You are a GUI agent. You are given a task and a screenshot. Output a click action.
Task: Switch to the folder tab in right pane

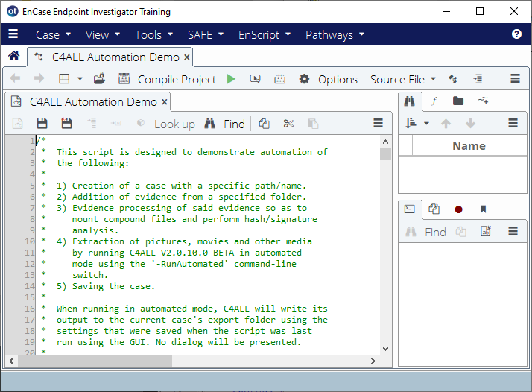(x=458, y=101)
